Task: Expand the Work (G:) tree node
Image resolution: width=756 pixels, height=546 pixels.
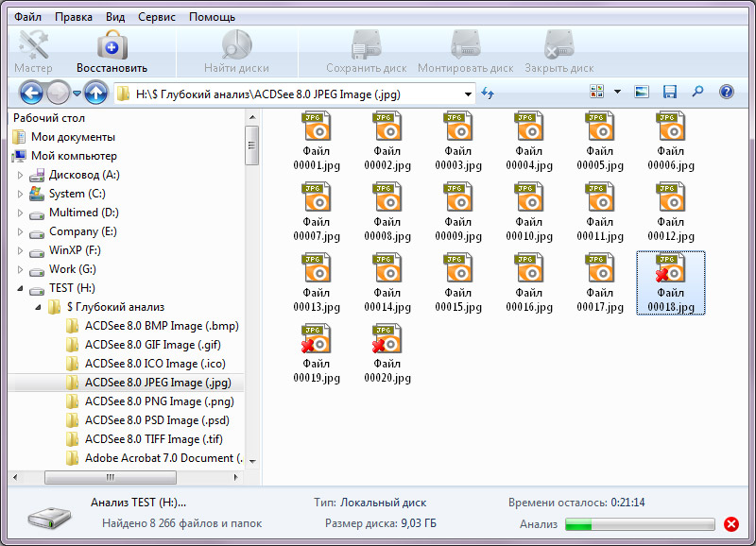Action: point(20,269)
